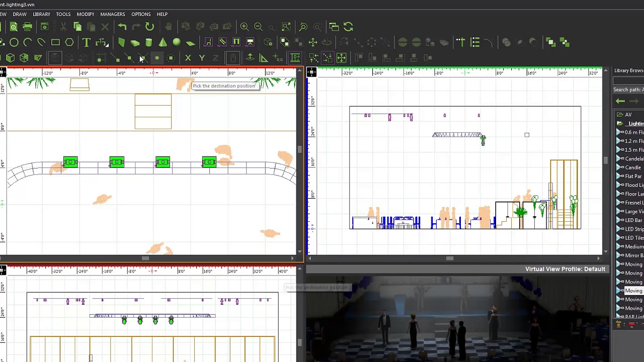Select the Candelabra library entry
Image resolution: width=644 pixels, height=362 pixels.
pyautogui.click(x=634, y=159)
